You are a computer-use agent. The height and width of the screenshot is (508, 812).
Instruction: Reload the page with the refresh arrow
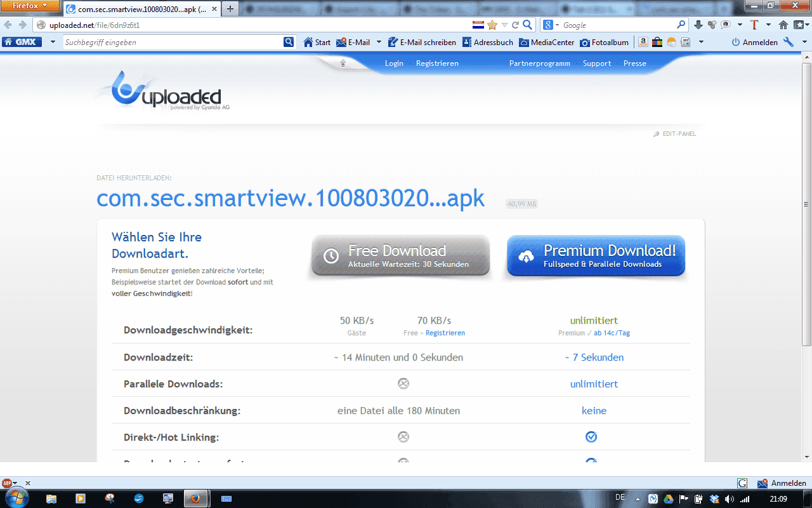516,25
